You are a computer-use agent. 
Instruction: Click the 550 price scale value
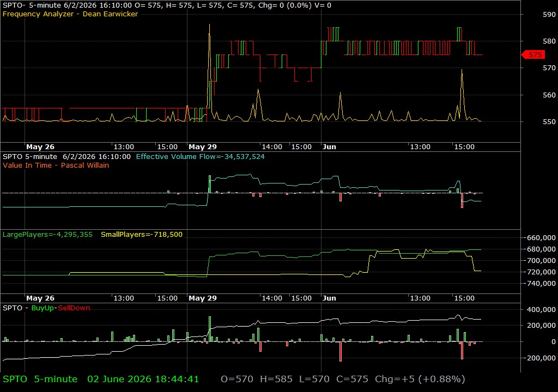(549, 121)
